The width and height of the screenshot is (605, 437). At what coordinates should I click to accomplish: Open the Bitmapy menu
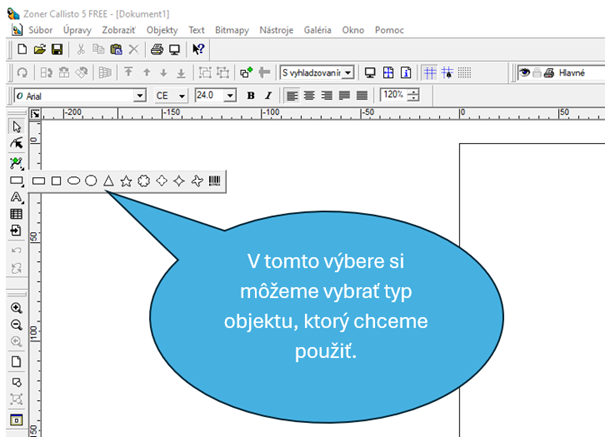tap(234, 30)
